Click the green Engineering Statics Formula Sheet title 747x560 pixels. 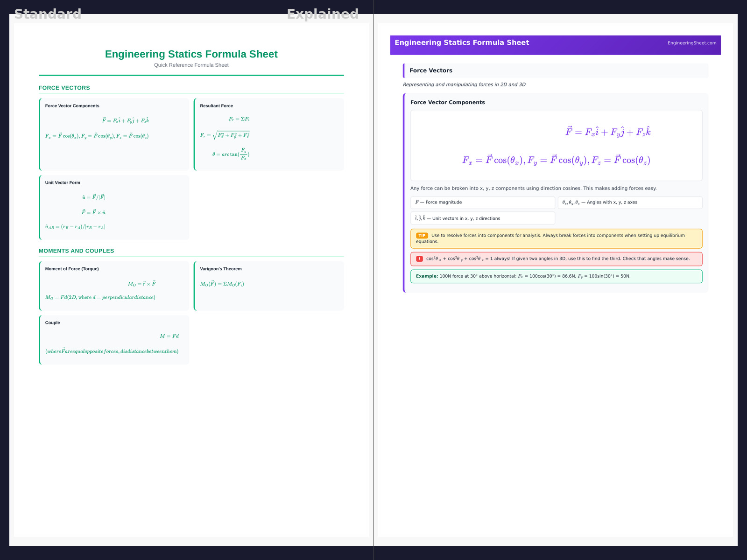coord(191,54)
